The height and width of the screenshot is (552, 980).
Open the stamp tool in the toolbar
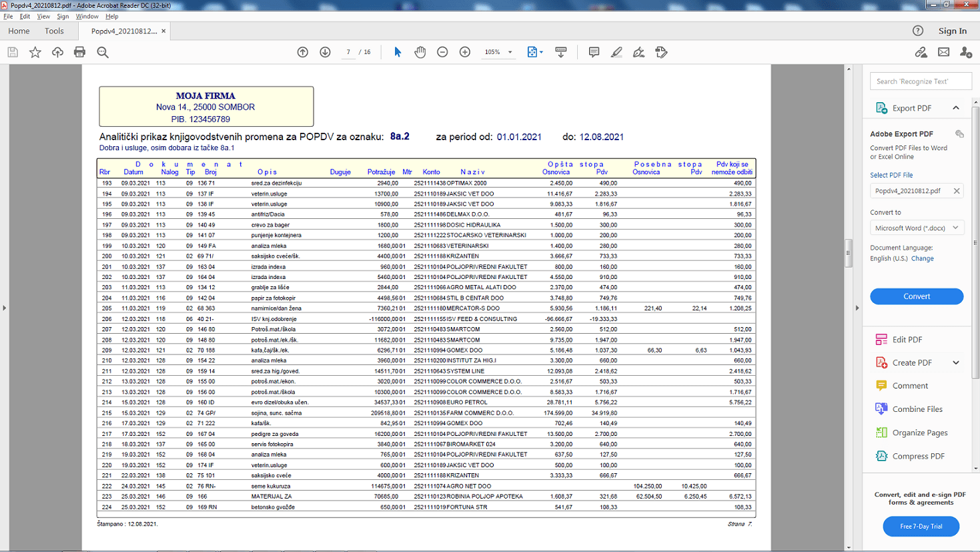point(661,52)
